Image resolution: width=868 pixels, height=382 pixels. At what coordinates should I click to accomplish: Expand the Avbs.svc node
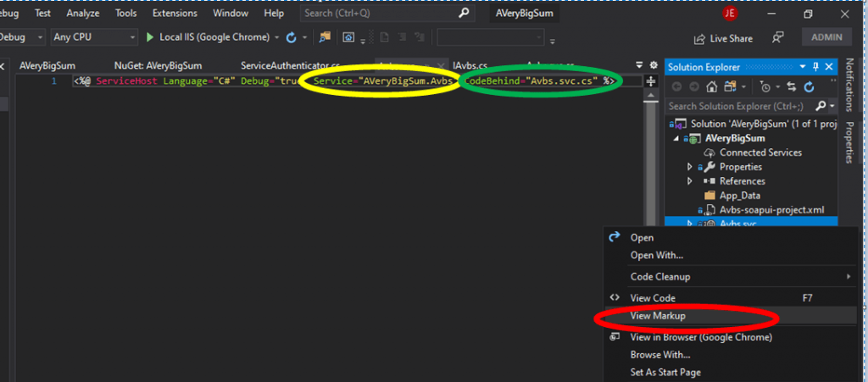pyautogui.click(x=689, y=224)
